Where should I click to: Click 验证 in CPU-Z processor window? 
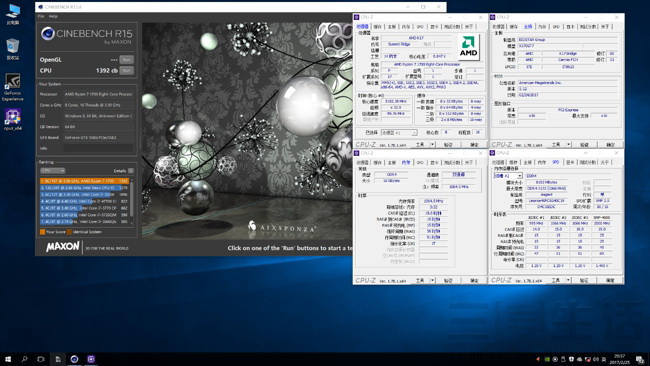point(449,144)
